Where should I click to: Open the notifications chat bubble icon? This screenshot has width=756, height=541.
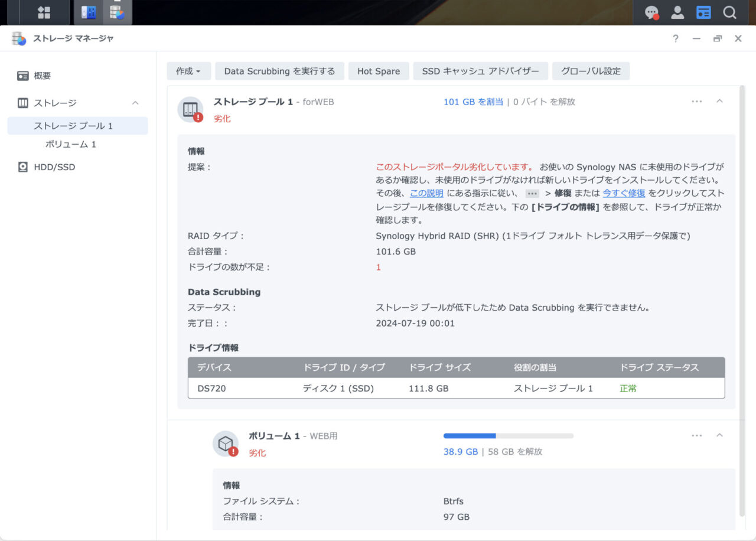(652, 12)
